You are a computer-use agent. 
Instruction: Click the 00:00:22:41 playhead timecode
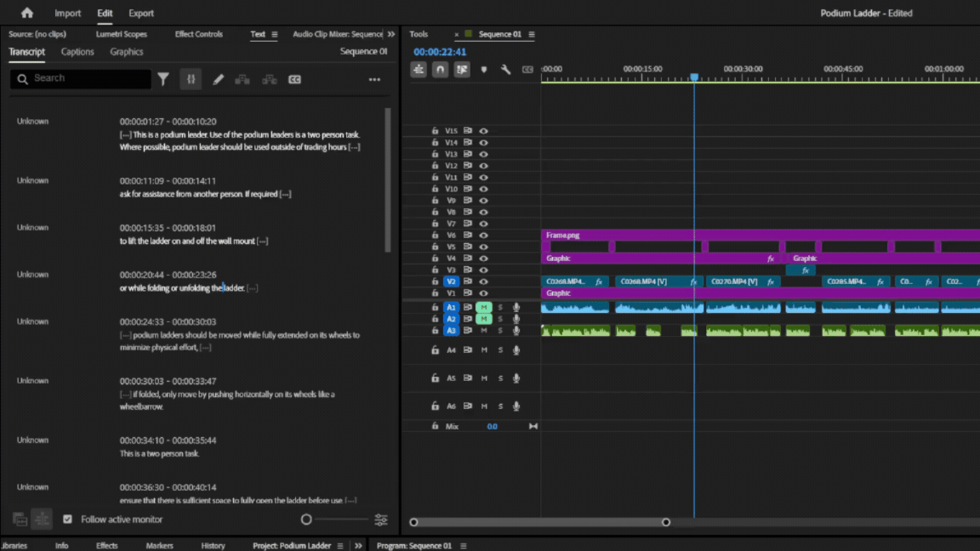point(440,52)
